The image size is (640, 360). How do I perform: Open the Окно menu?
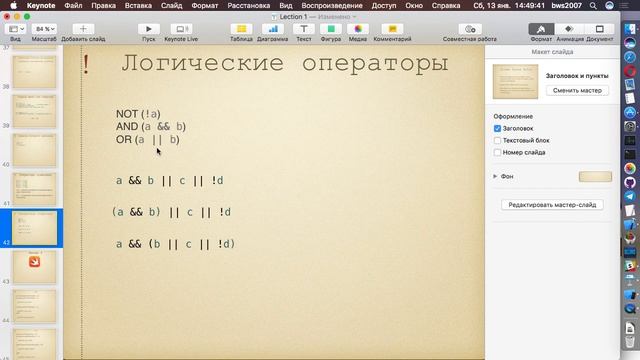coord(414,6)
